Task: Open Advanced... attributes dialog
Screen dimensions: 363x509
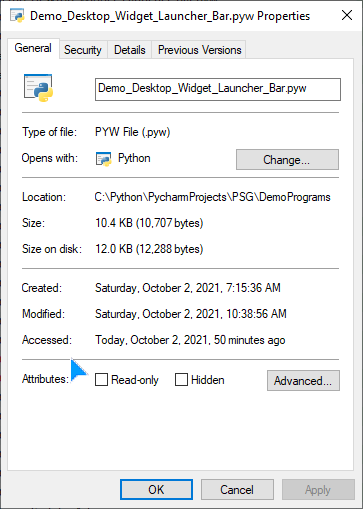Action: click(x=303, y=380)
